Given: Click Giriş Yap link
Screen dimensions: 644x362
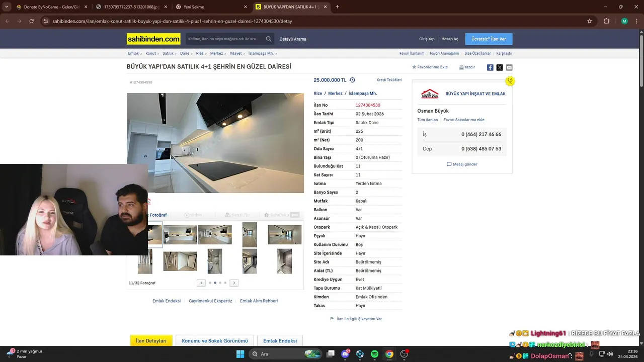Looking at the screenshot, I should tap(427, 39).
